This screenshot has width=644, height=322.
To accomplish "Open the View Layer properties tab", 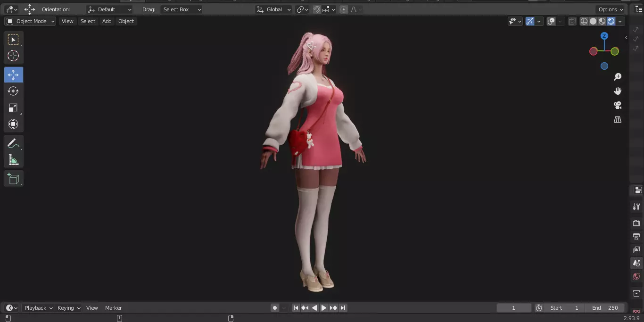I will pyautogui.click(x=636, y=249).
